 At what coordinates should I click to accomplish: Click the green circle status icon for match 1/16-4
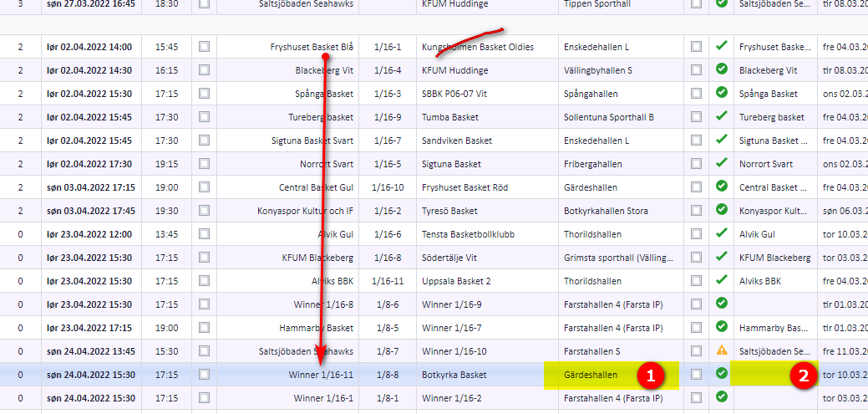click(x=721, y=69)
